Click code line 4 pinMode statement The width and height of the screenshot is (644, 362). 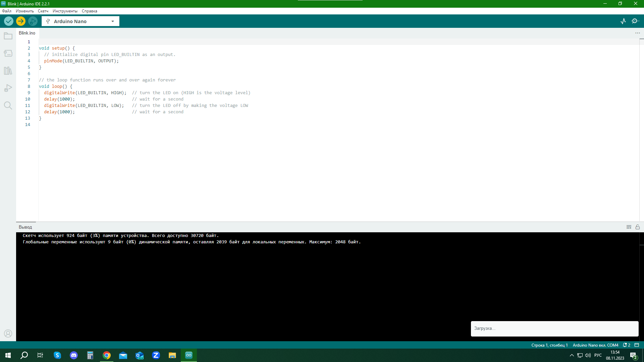(82, 61)
